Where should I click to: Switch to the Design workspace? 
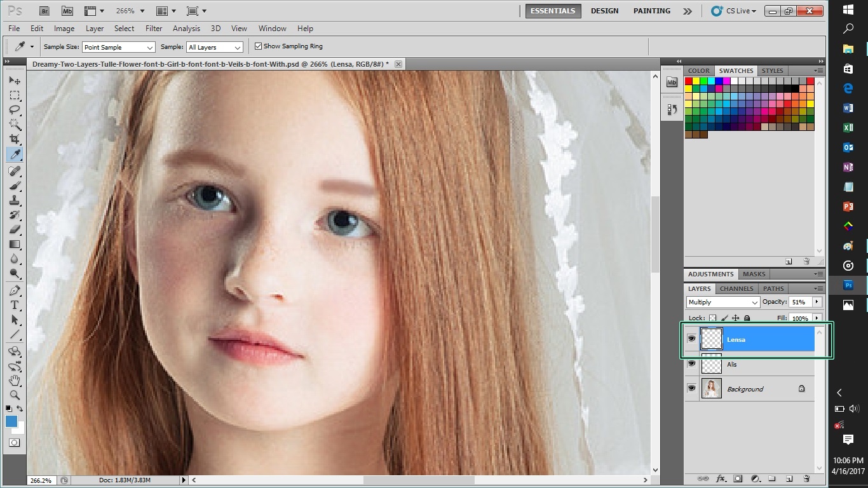coord(604,11)
